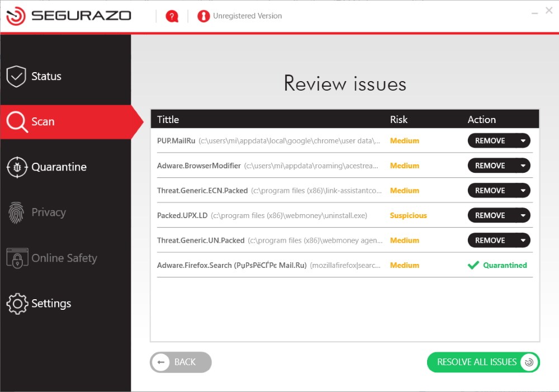Expand action dropdown for Threat.Generic.UN.Packed
The image size is (559, 392).
pos(523,240)
